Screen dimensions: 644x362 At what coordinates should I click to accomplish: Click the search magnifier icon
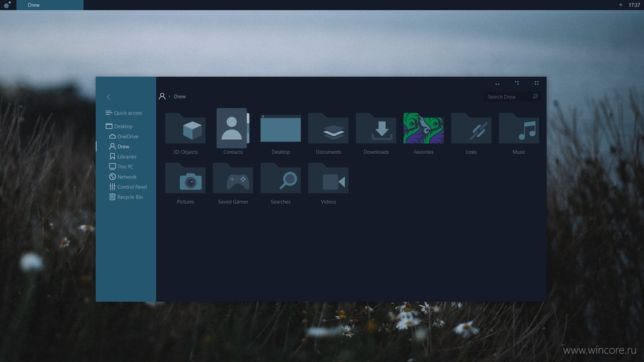535,96
